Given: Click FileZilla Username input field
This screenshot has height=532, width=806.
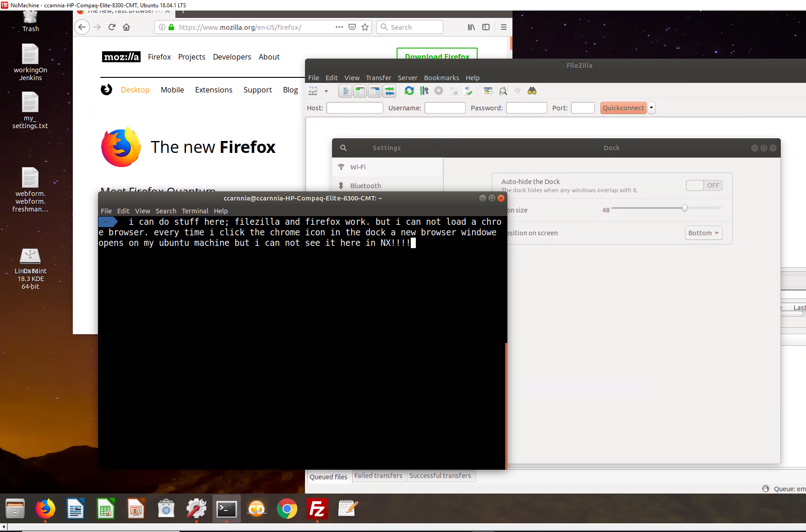Looking at the screenshot, I should tap(445, 108).
